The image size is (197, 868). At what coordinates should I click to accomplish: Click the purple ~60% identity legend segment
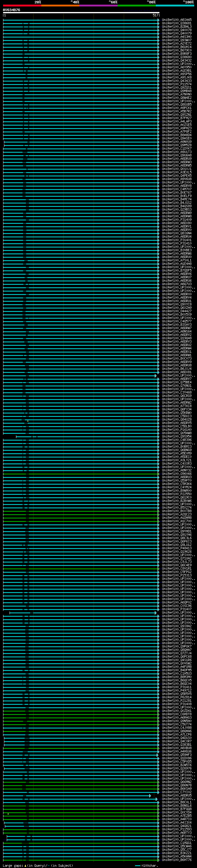tap(99, 6)
